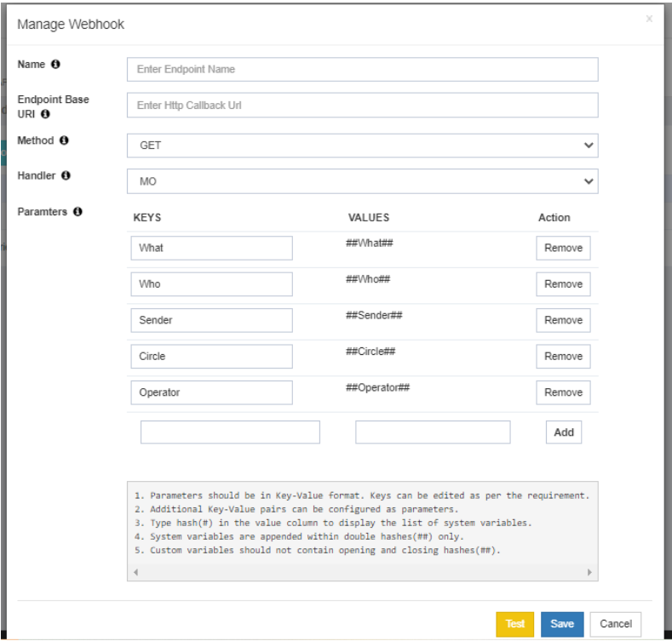Click the info icon next to Name

55,65
